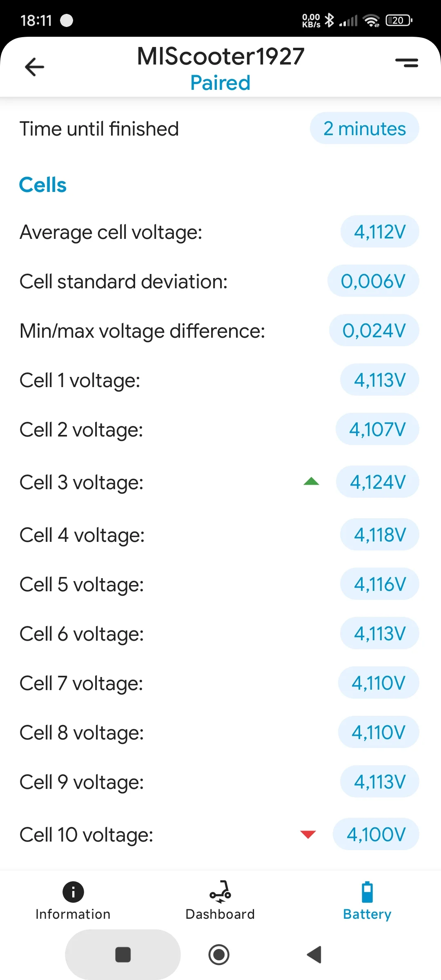
Task: Tap the Paired status text
Action: tap(220, 83)
